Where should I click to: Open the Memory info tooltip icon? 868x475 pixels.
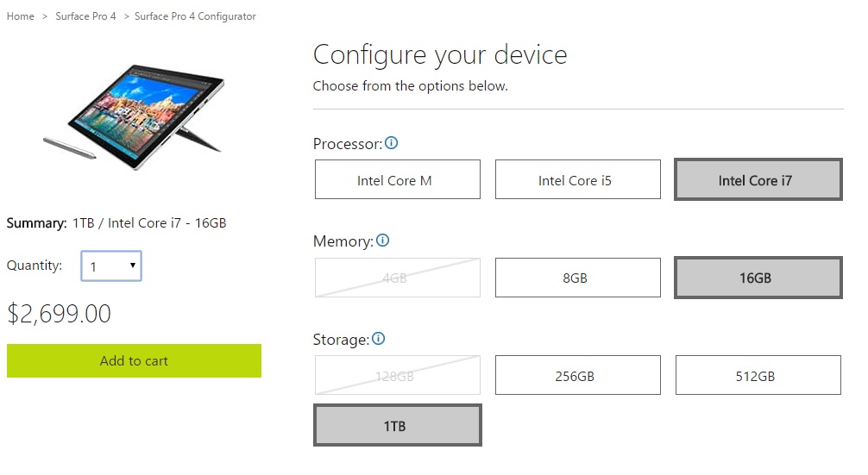383,241
